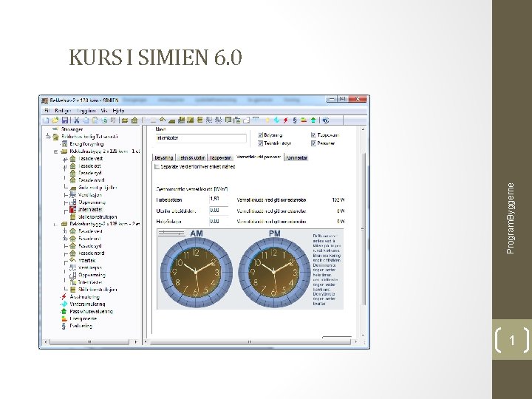
Task: Switch to the Kommentar tab
Action: [x=296, y=158]
